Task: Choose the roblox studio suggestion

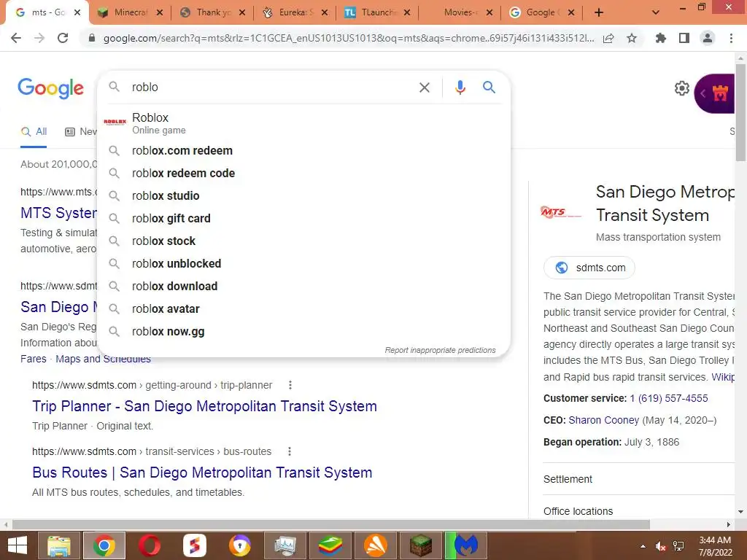Action: 303,195
